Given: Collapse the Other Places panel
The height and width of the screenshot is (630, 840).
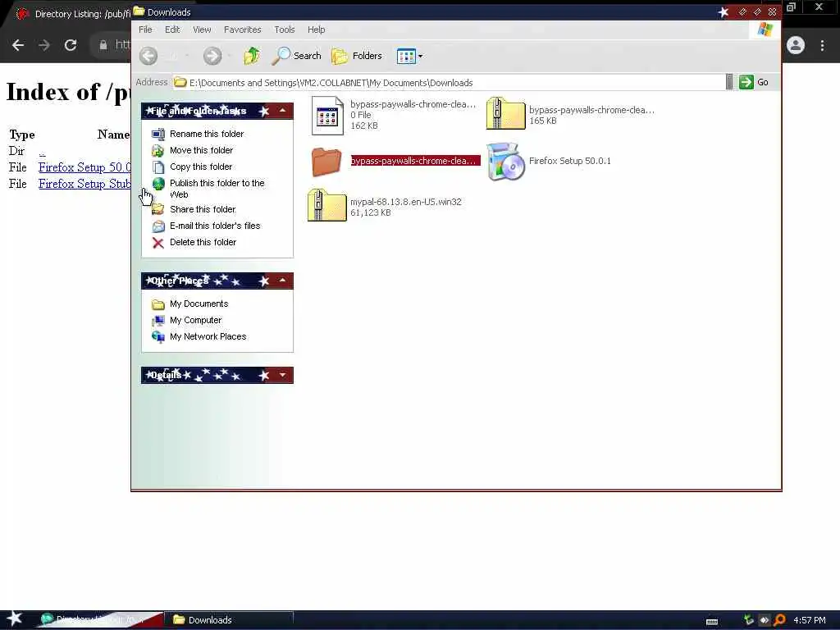Looking at the screenshot, I should 282,281.
